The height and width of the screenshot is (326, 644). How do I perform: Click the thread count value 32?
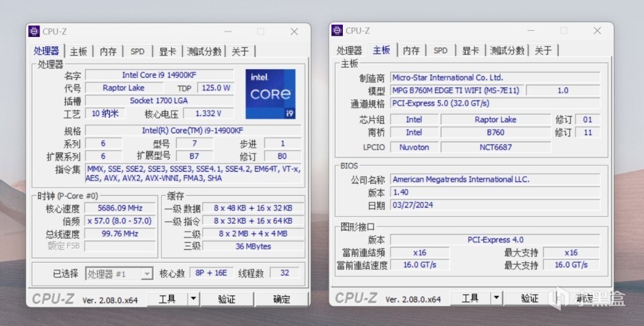pyautogui.click(x=284, y=273)
